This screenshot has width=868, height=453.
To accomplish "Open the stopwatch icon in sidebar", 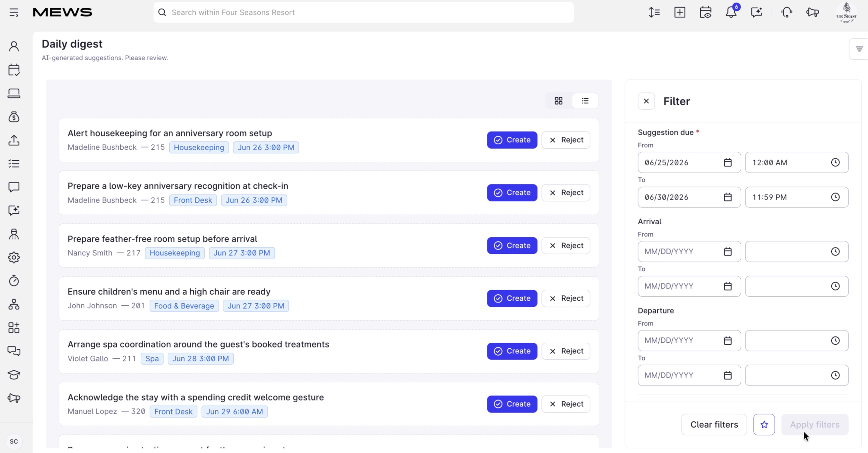I will 14,281.
